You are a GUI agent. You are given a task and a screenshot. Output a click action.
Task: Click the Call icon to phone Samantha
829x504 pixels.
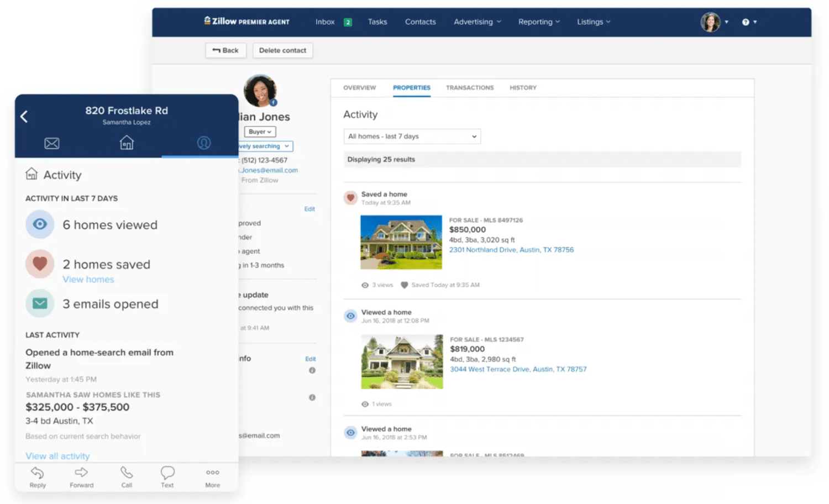[127, 473]
